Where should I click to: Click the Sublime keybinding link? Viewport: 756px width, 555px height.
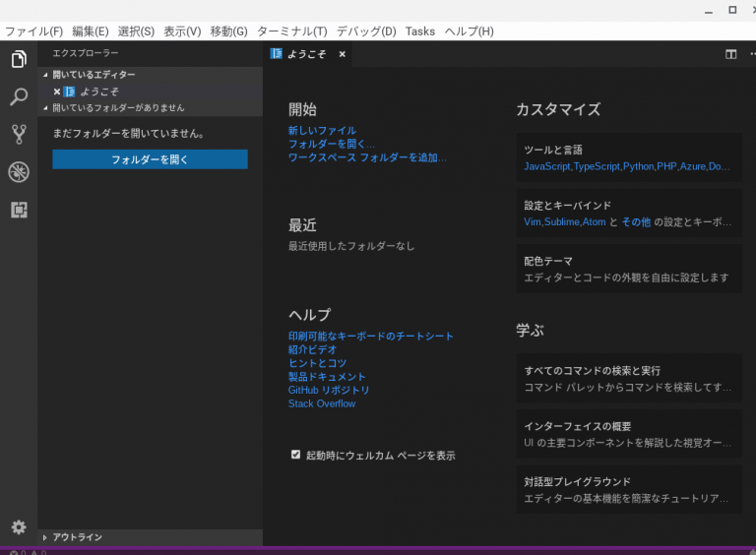pyautogui.click(x=562, y=221)
